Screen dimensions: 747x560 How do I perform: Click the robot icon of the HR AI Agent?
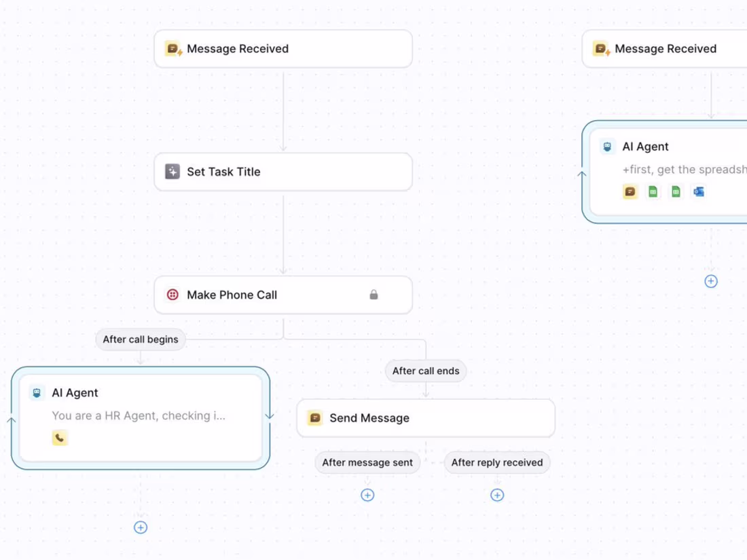[x=37, y=393]
